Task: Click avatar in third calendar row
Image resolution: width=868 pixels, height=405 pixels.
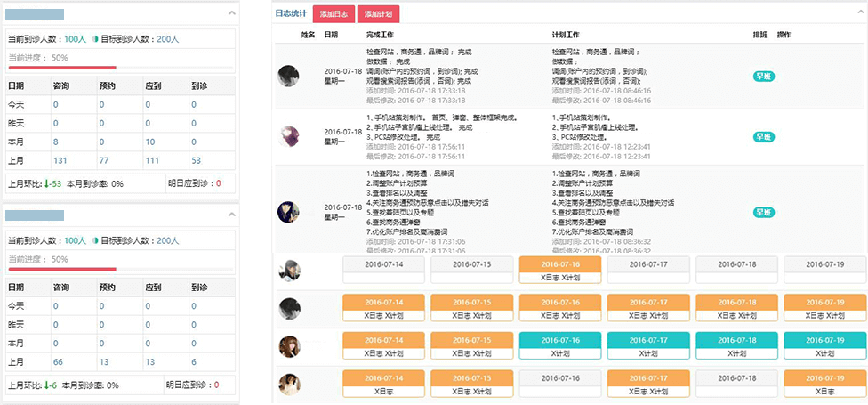Action: pyautogui.click(x=289, y=346)
